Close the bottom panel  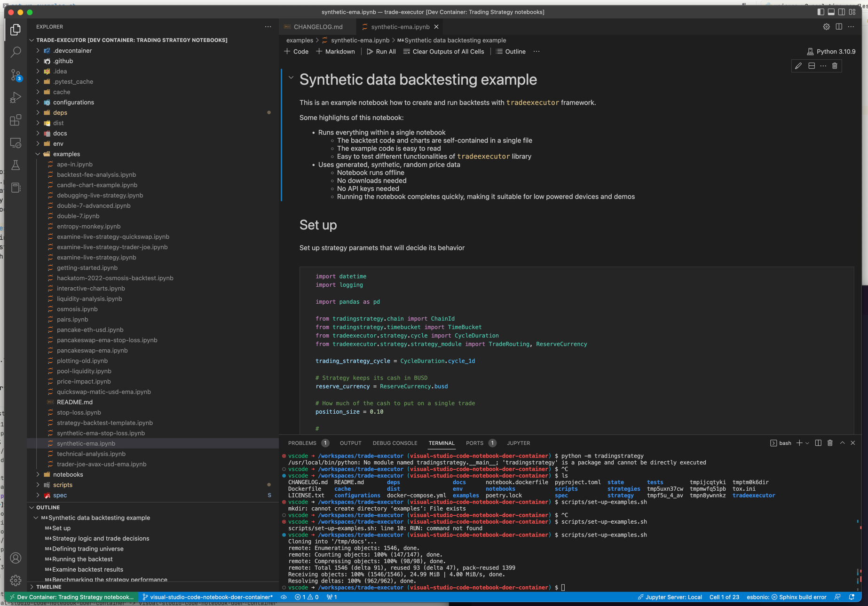pyautogui.click(x=853, y=443)
